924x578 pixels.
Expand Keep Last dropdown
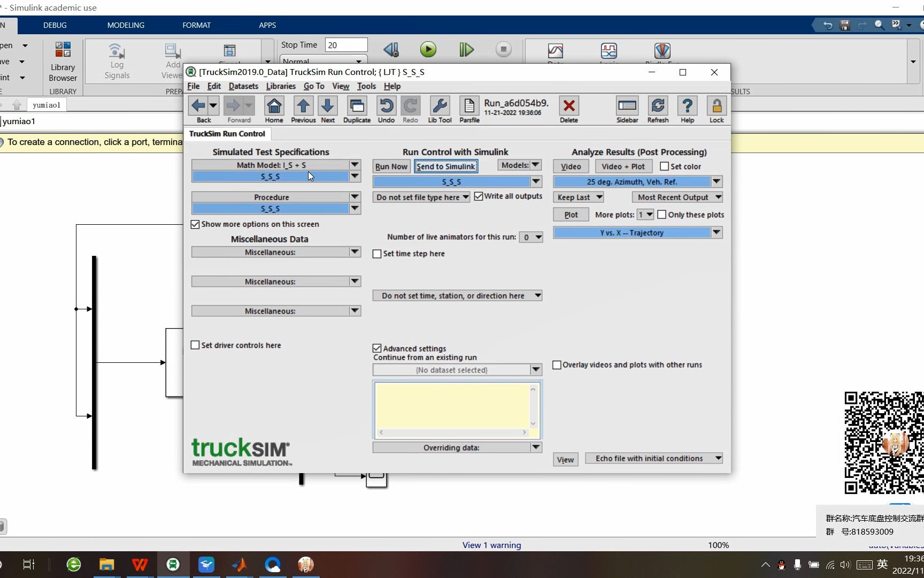coord(579,197)
